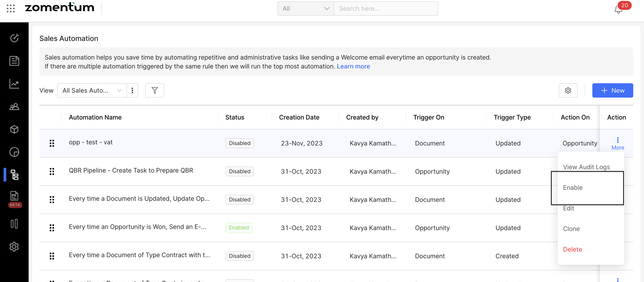Open the clients people sidebar icon
Viewport: 644px width, 282px height.
[x=14, y=107]
